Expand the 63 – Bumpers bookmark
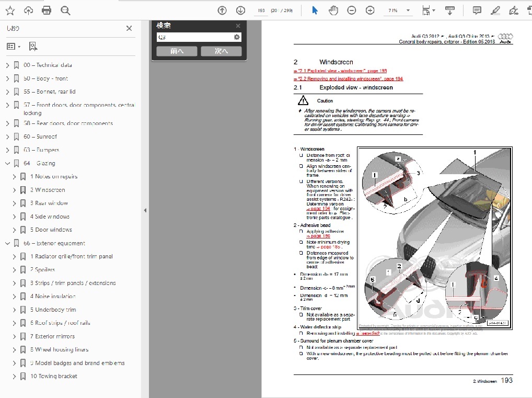Screen dimensions: 532x398 (x=7, y=150)
